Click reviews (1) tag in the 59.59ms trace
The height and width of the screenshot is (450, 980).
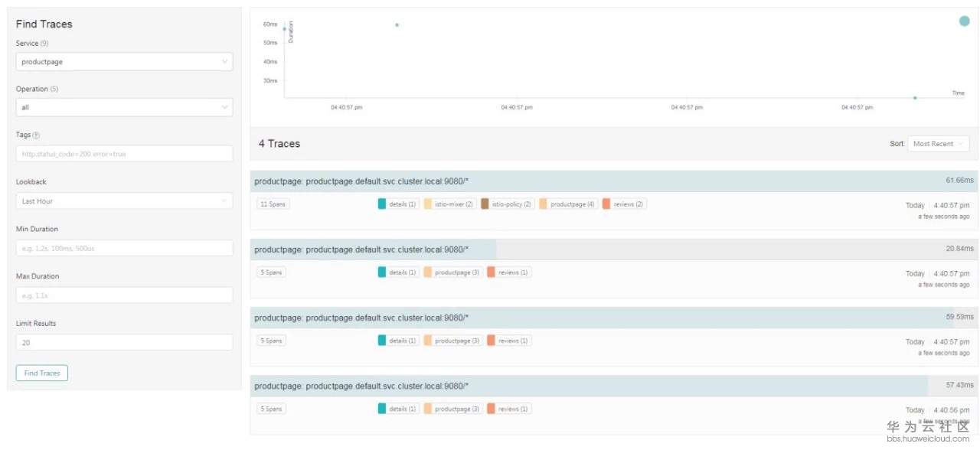click(x=509, y=341)
